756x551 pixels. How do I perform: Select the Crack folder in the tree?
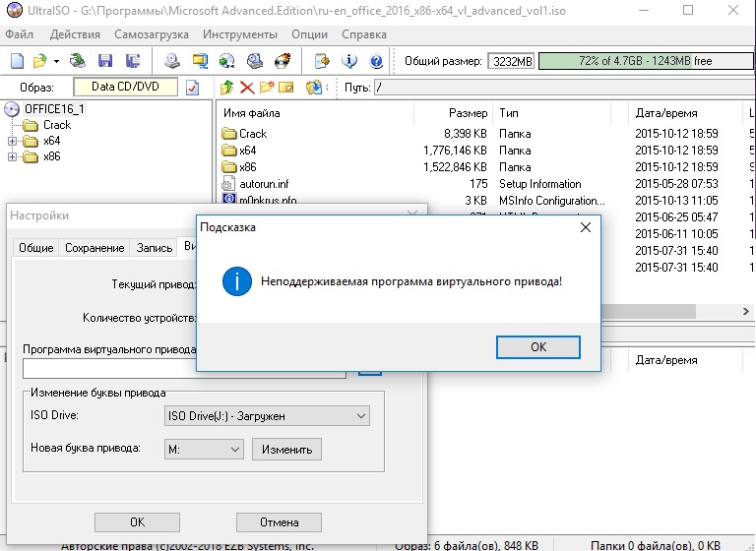(x=57, y=125)
